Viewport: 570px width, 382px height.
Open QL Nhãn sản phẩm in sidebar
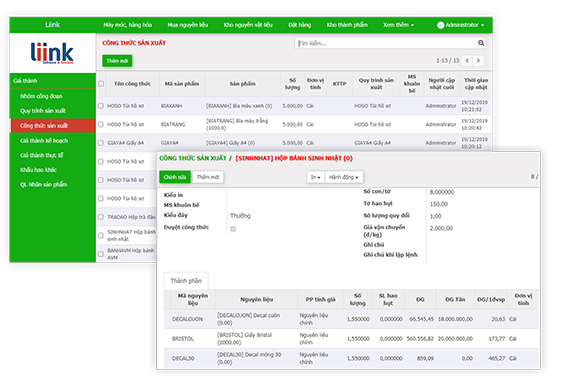pos(44,184)
